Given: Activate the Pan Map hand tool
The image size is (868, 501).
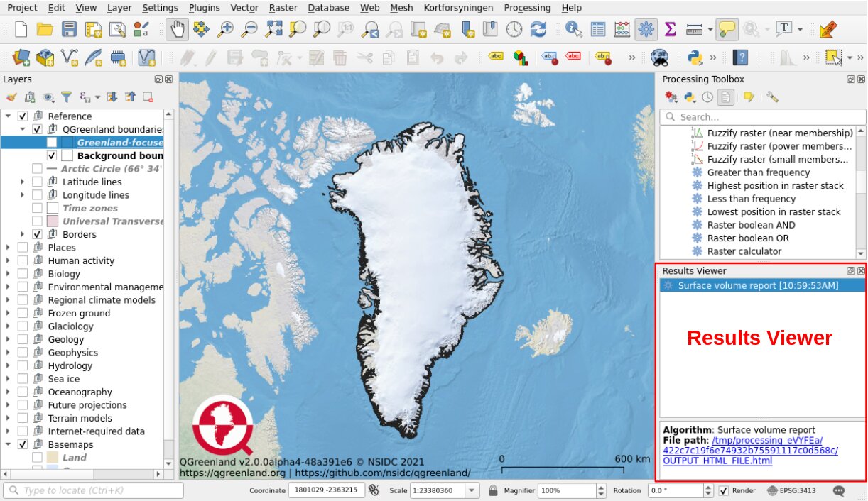Looking at the screenshot, I should coord(177,29).
